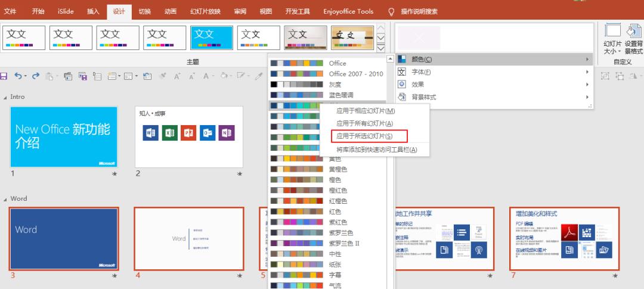Select the 红橙色 color scheme
This screenshot has width=644, height=289.
[x=327, y=201]
